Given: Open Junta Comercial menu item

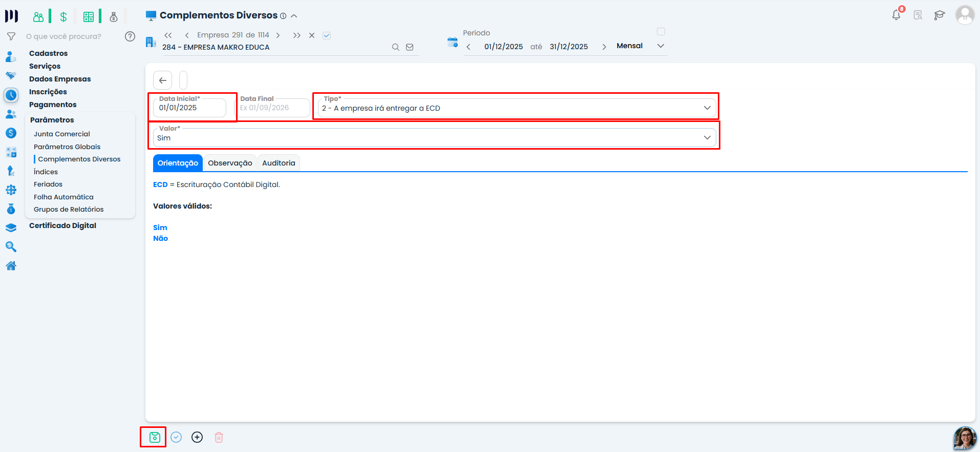Looking at the screenshot, I should tap(62, 134).
